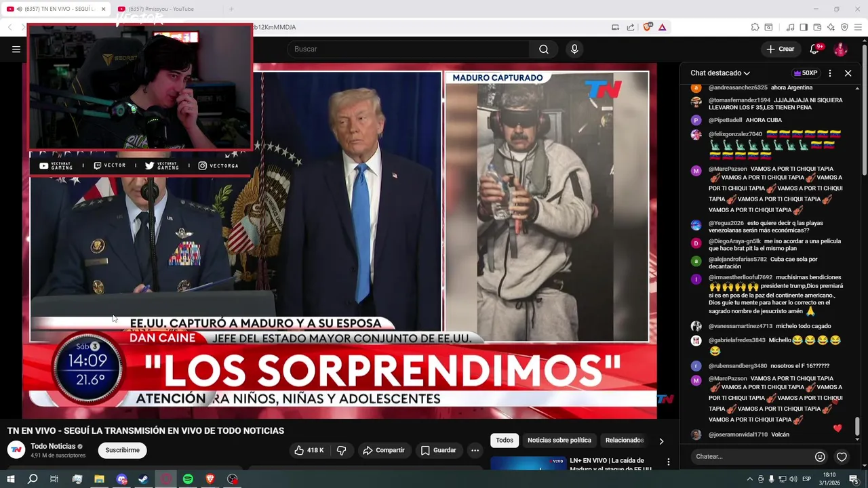868x488 pixels.
Task: Like the video with thumbs up 418 K
Action: pyautogui.click(x=309, y=450)
